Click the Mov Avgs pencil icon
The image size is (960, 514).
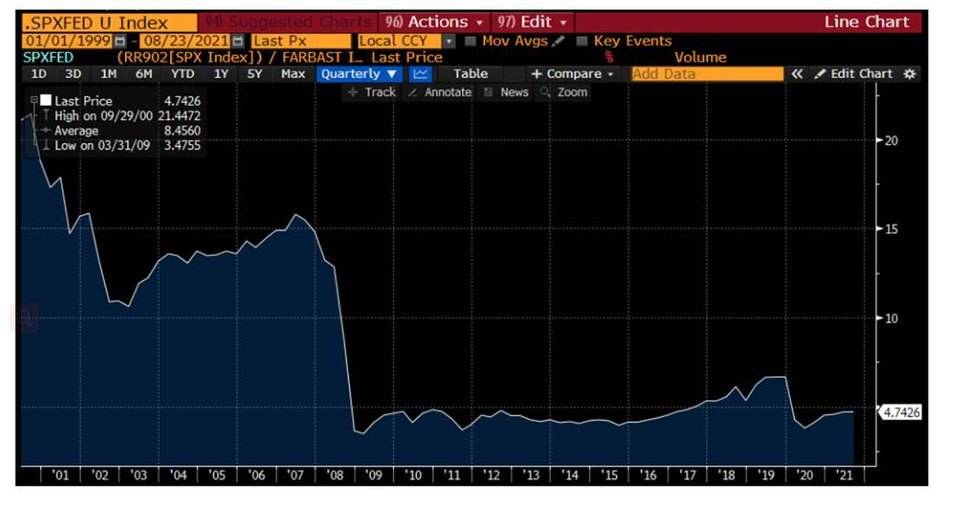coord(557,41)
